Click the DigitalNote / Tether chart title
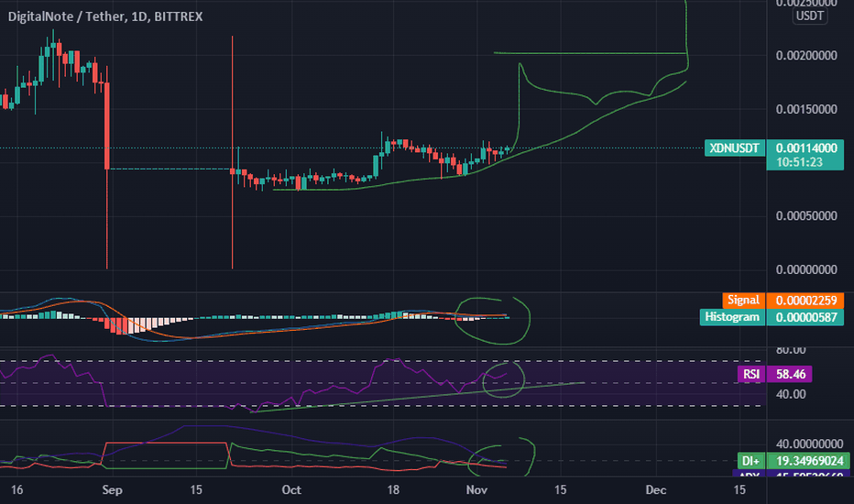 point(105,16)
